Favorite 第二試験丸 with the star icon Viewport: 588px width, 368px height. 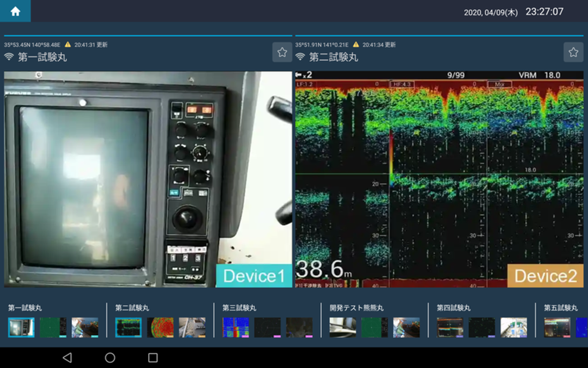coord(573,52)
